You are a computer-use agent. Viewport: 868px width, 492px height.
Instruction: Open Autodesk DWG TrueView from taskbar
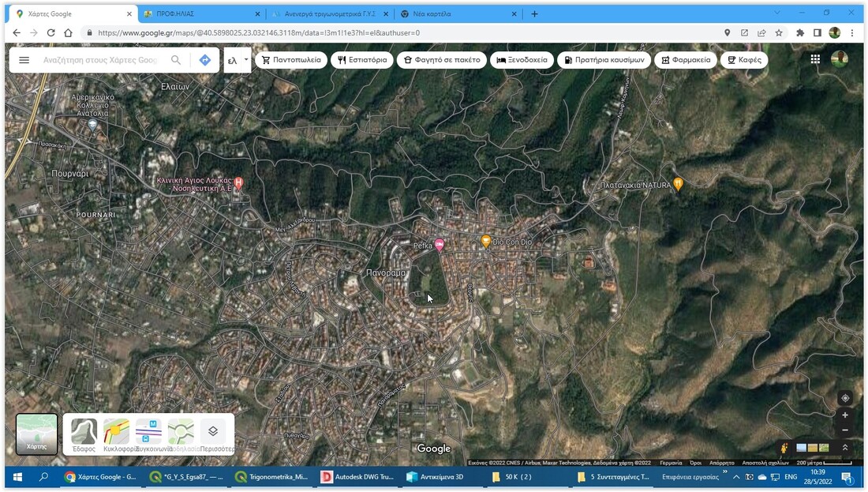(359, 477)
